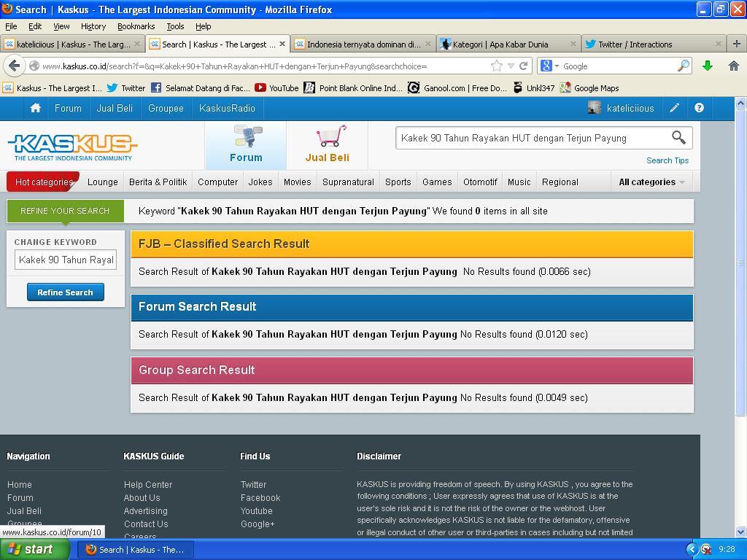This screenshot has width=747, height=560.
Task: Open the Games category
Action: (x=437, y=182)
